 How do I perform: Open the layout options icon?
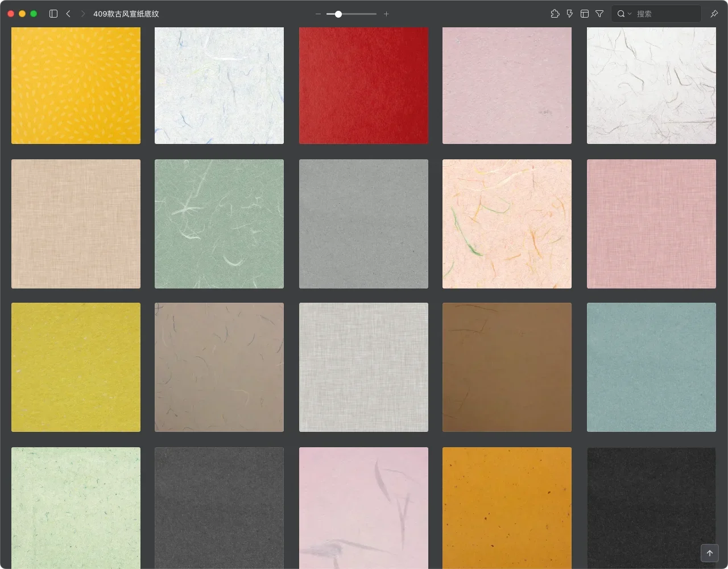(585, 14)
